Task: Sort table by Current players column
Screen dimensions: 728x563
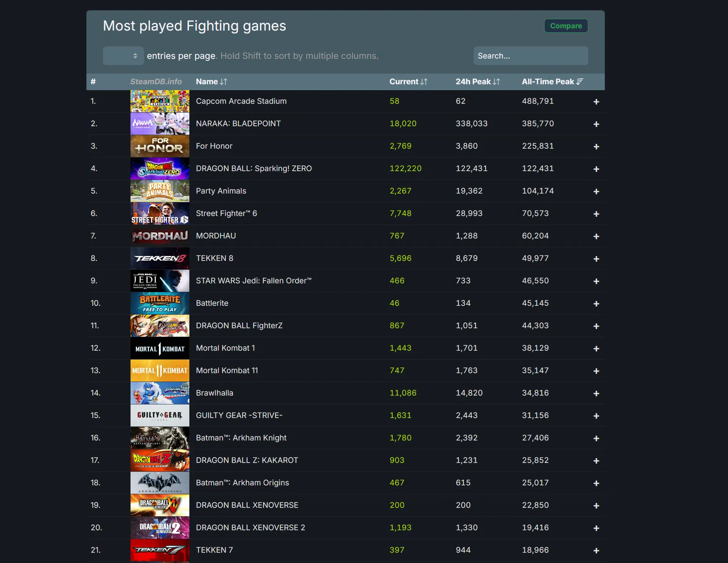Action: 408,82
